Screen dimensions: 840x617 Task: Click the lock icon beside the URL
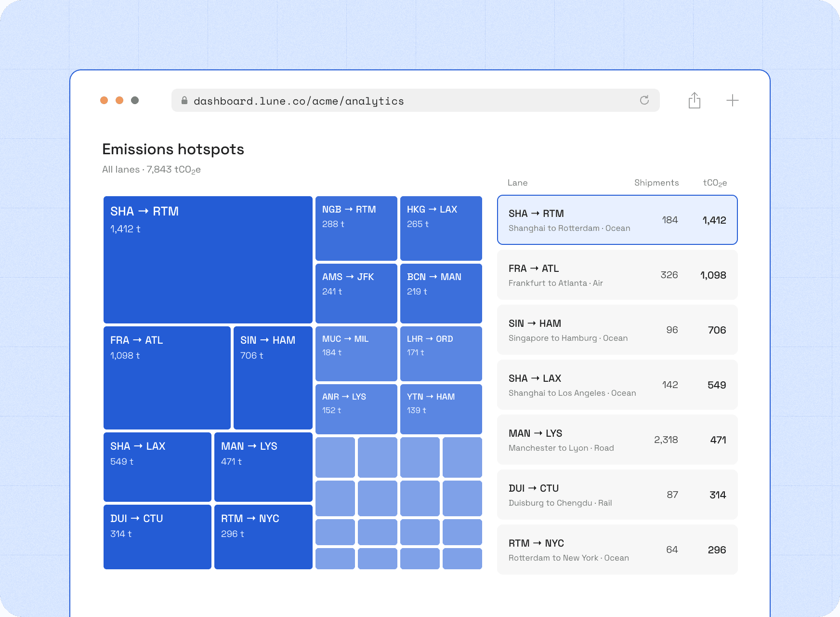coord(184,100)
